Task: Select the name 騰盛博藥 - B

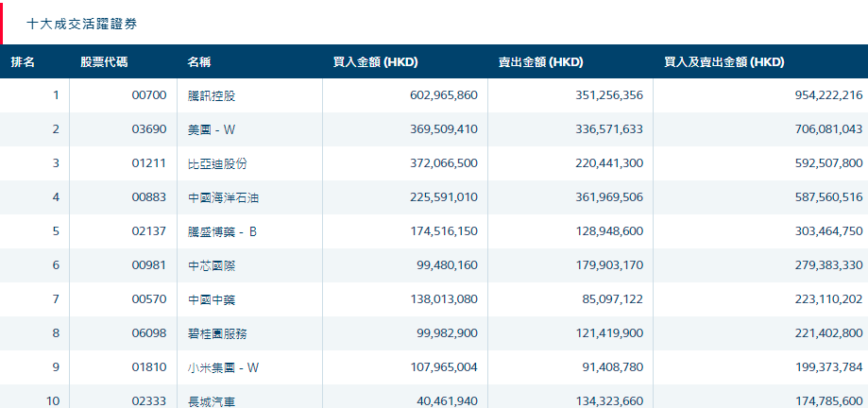Action: (x=223, y=232)
